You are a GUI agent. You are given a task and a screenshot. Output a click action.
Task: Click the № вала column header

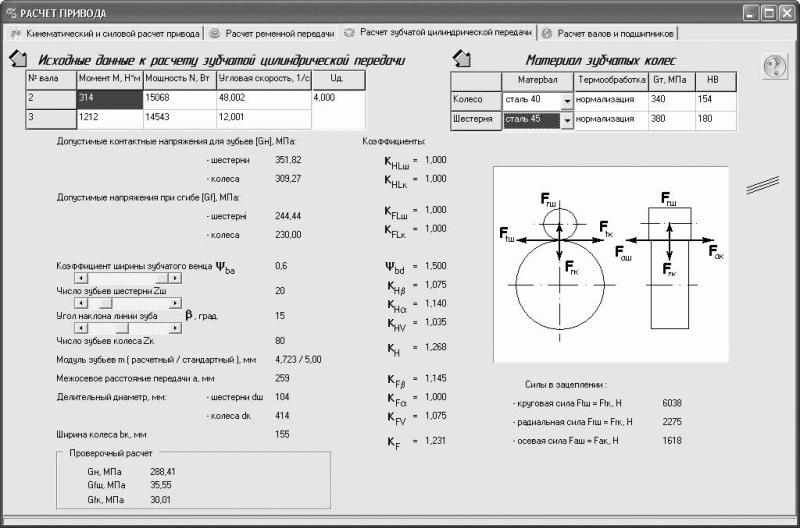click(x=51, y=81)
